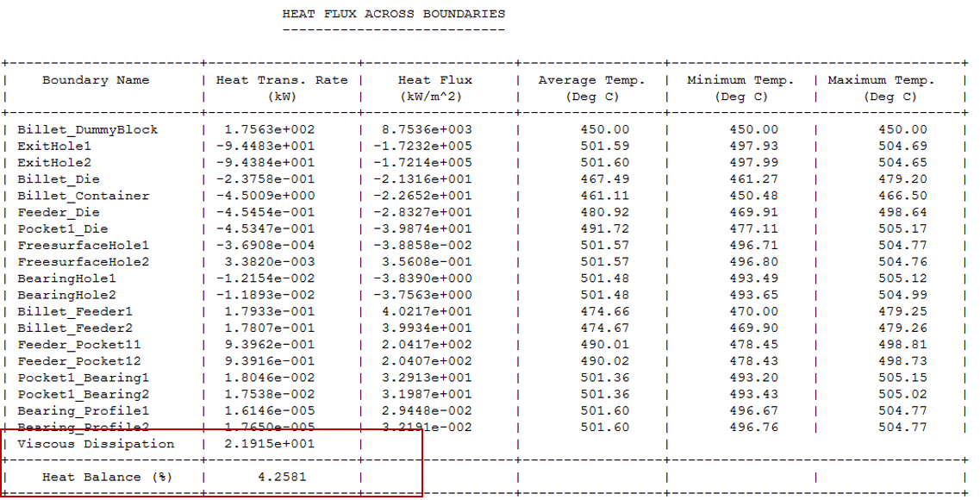
Task: Select the Billet_Container boundary entry
Action: click(84, 196)
